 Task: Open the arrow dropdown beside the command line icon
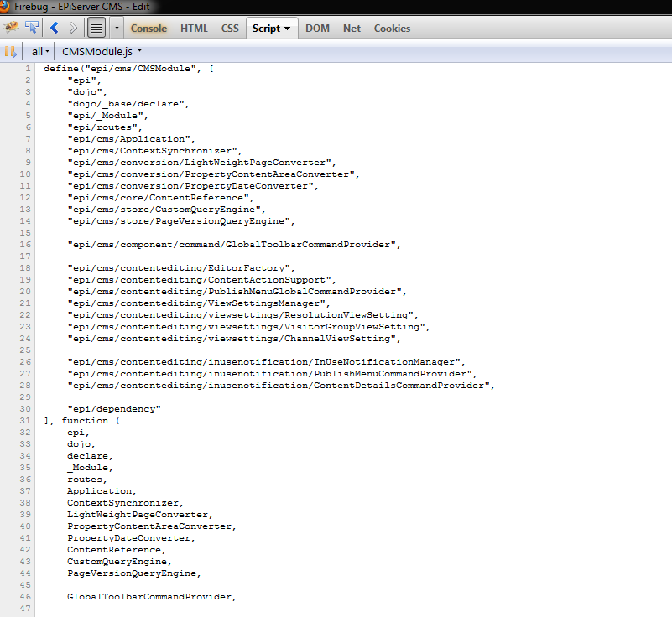click(117, 29)
